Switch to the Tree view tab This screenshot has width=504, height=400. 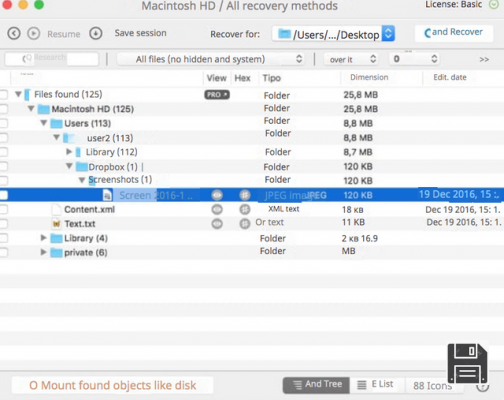pyautogui.click(x=316, y=385)
